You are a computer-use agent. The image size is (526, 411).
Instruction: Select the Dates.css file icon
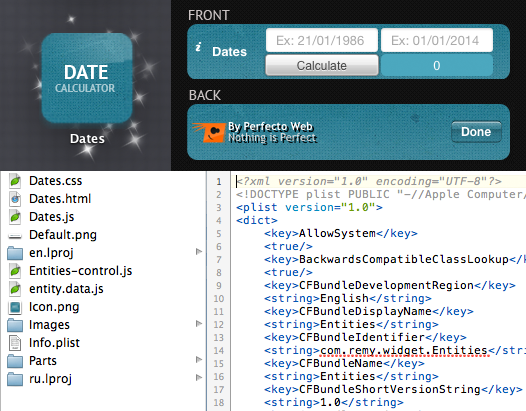15,181
